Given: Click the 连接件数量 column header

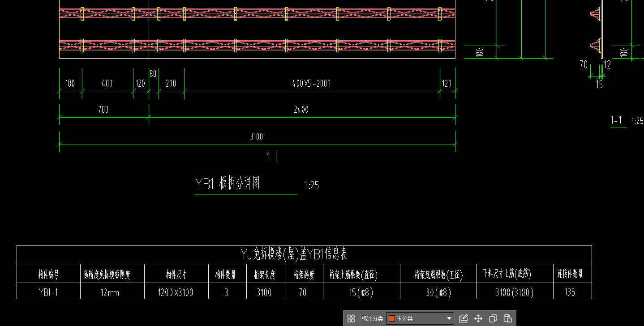Looking at the screenshot, I should coord(570,274).
